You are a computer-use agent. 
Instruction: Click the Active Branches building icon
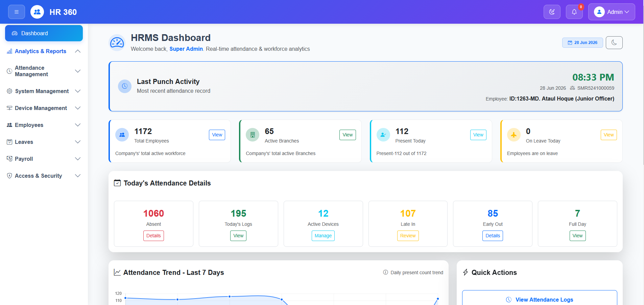(x=253, y=135)
